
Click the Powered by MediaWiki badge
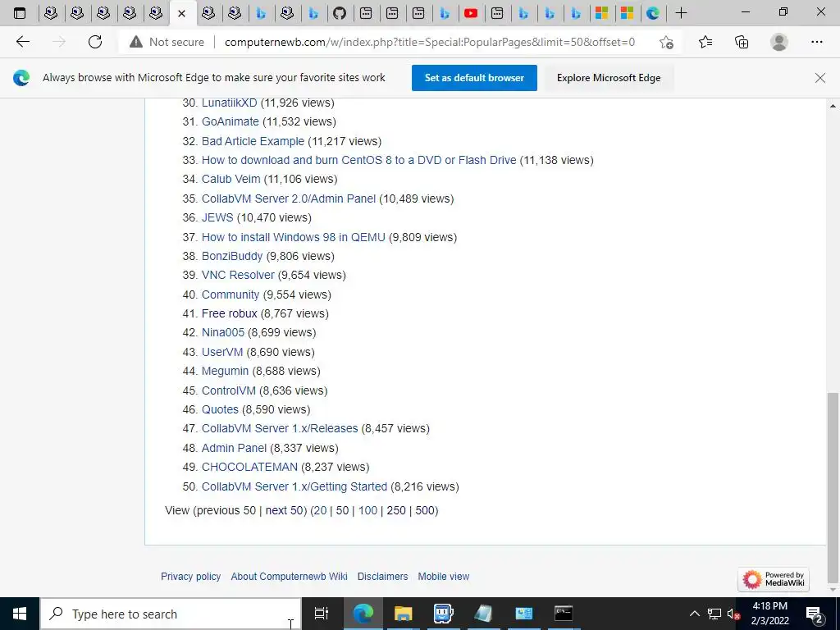pos(774,579)
